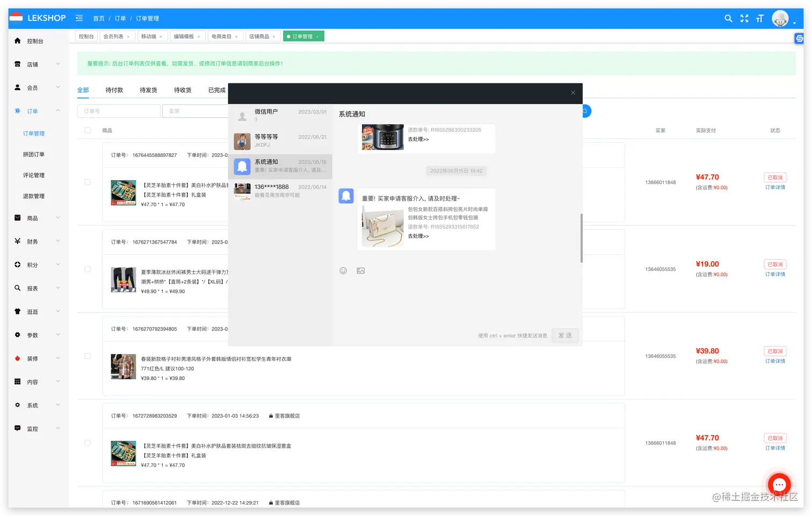Switch to 控制台 page tab
The width and height of the screenshot is (812, 516).
[86, 37]
